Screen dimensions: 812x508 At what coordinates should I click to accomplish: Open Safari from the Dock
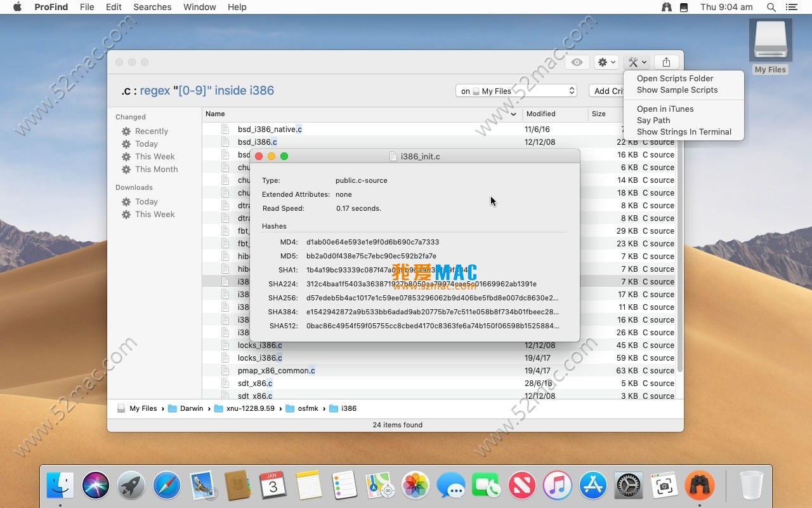coord(167,486)
